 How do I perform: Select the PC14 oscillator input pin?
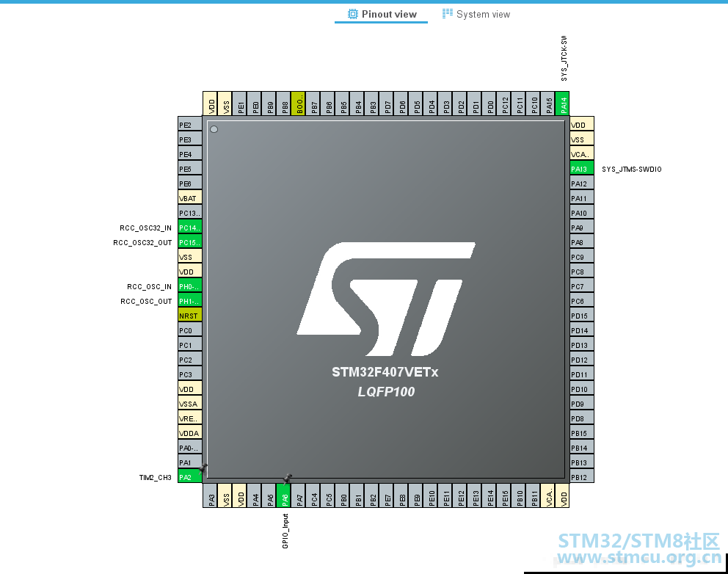190,228
